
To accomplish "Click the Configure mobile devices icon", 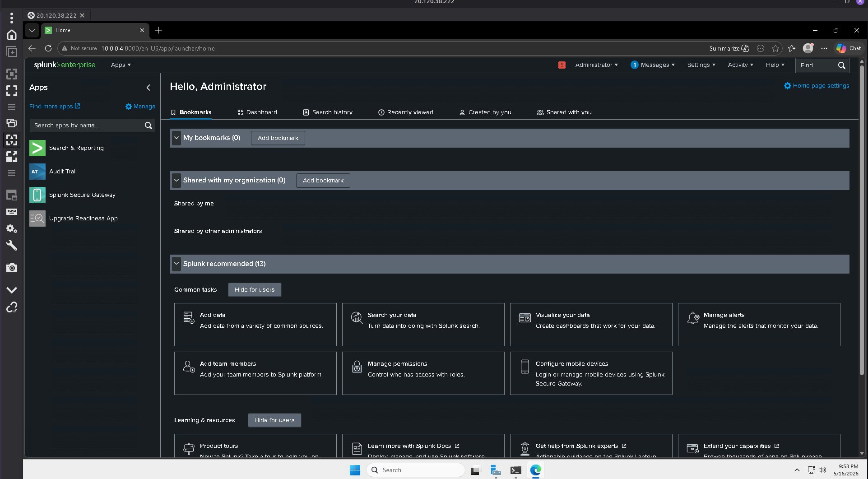I will click(525, 367).
